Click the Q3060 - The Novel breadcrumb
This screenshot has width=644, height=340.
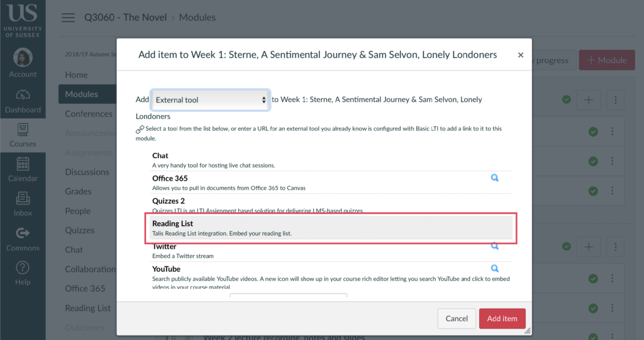(x=125, y=17)
